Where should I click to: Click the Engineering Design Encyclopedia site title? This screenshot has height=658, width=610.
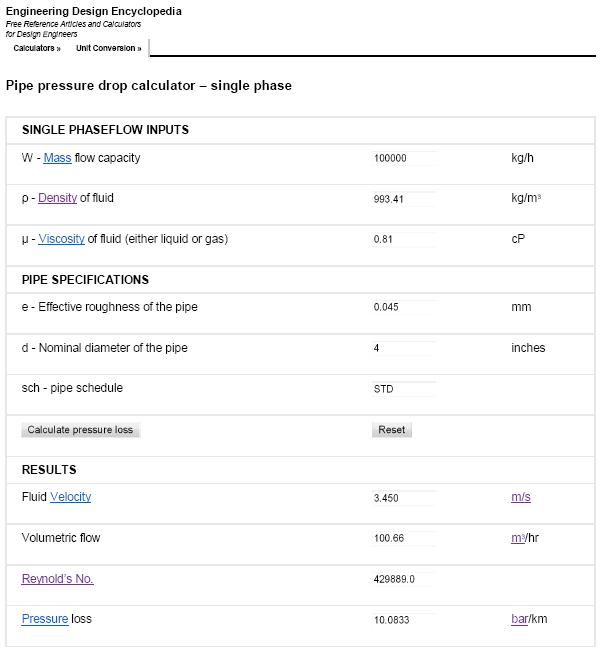(94, 12)
